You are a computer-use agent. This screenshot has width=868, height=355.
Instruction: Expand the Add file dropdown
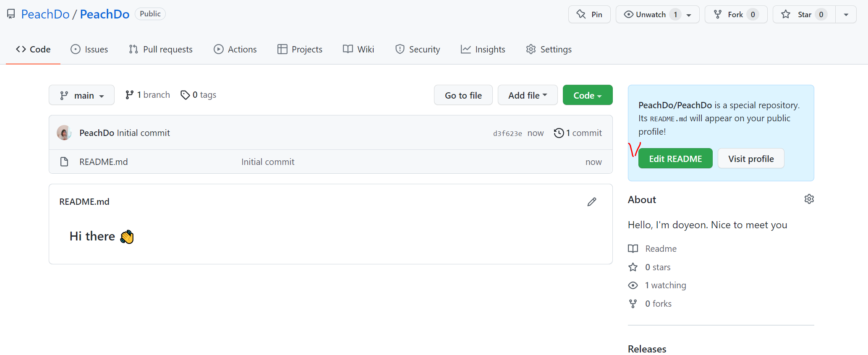coord(528,95)
